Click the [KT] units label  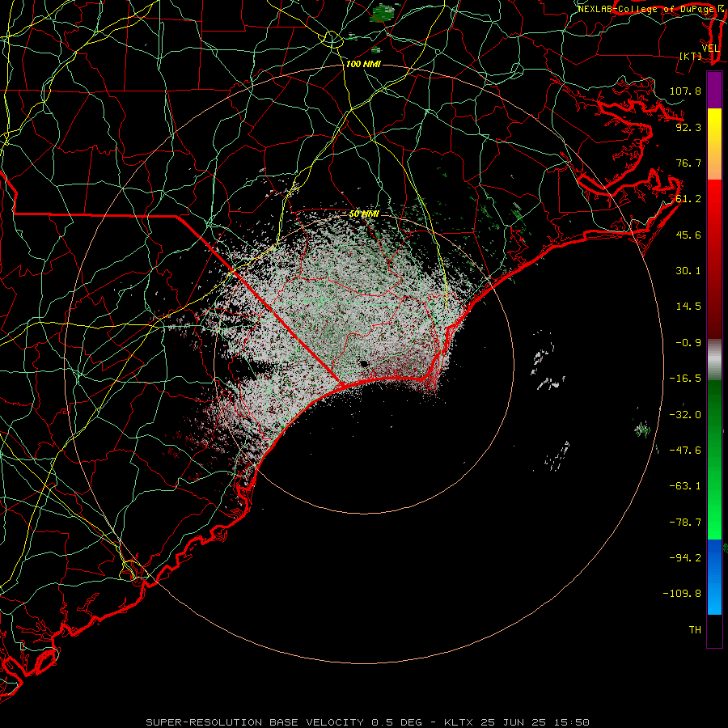point(691,56)
